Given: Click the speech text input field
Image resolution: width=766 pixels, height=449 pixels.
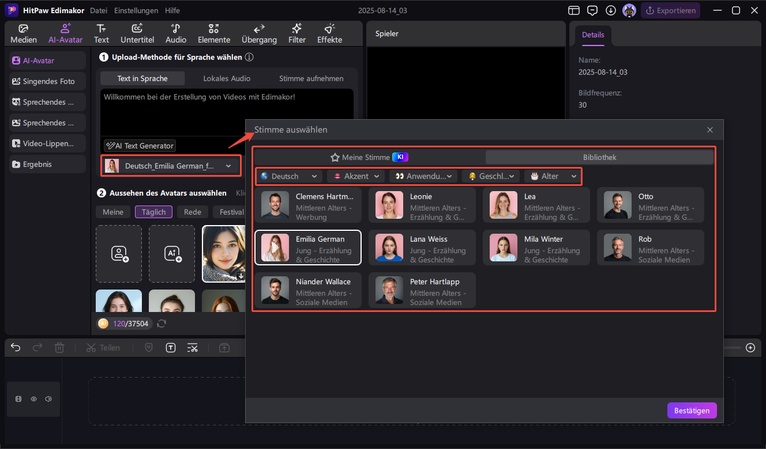Looking at the screenshot, I should (227, 112).
